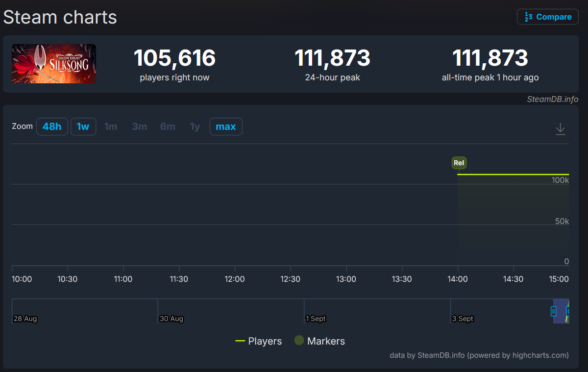Click the highlighted navigator selection area
This screenshot has width=588, height=372.
tap(561, 311)
